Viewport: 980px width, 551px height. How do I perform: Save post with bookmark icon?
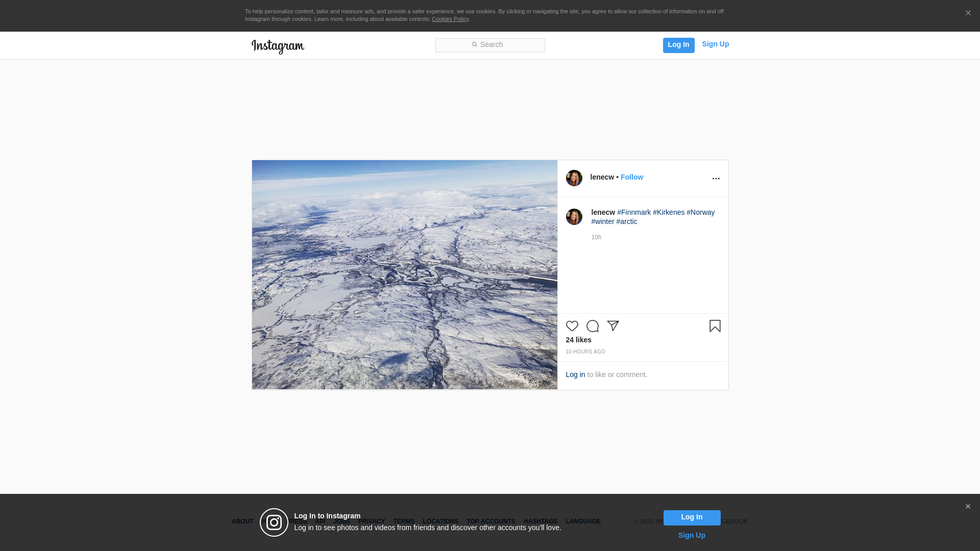pyautogui.click(x=715, y=326)
